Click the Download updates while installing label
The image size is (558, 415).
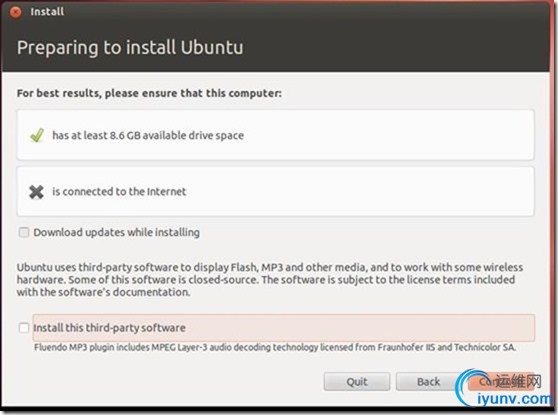tap(116, 232)
